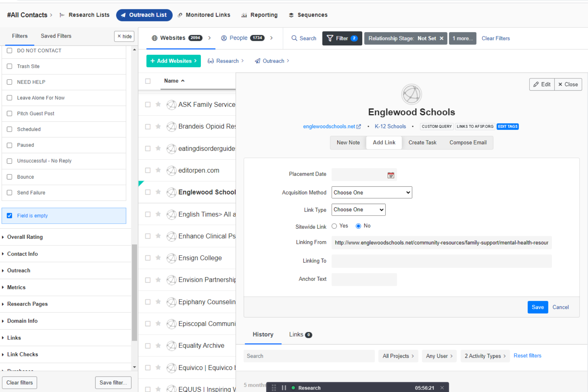This screenshot has height=392, width=588.
Task: Click the Outreach paper plane icon
Action: [x=257, y=61]
